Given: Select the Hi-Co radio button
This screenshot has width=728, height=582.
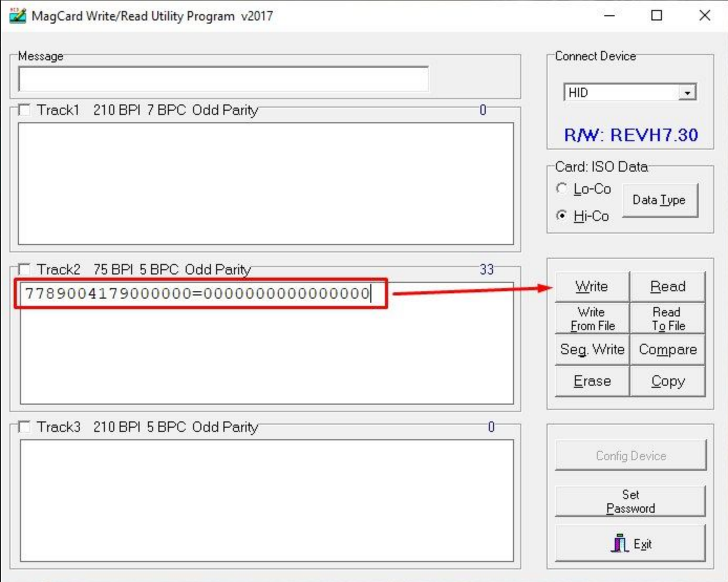Looking at the screenshot, I should pos(562,215).
